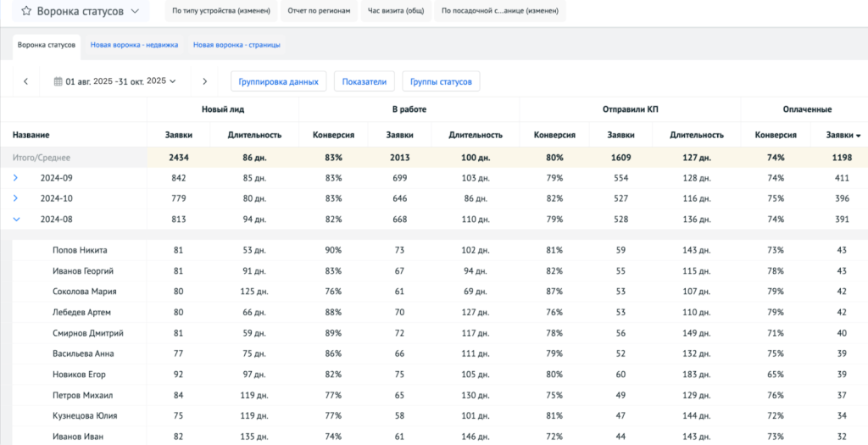Open the Час визита (общ) saved report
The image size is (868, 445).
[394, 12]
